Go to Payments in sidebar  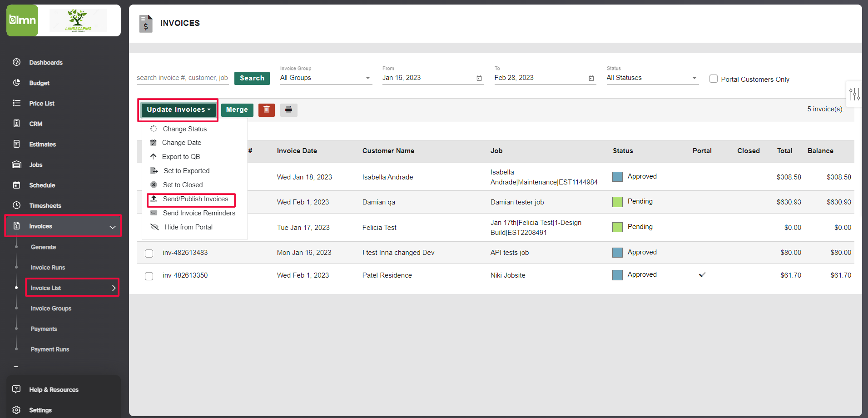click(x=44, y=329)
